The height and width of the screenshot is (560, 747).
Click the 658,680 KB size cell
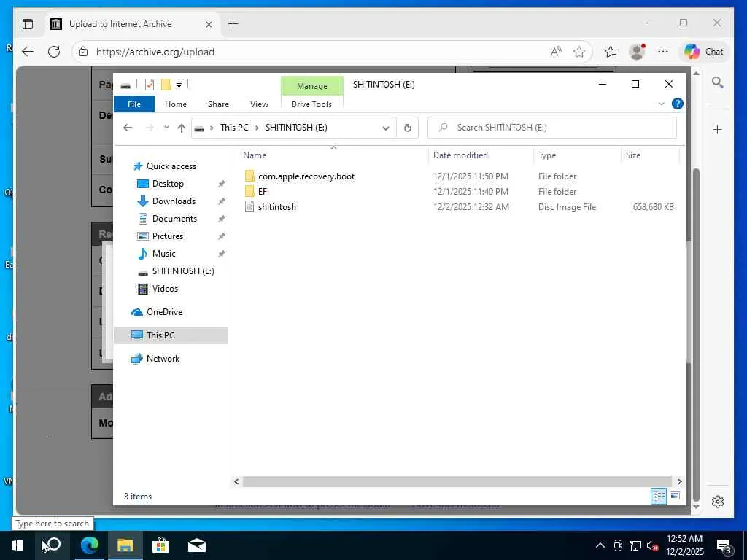(653, 206)
